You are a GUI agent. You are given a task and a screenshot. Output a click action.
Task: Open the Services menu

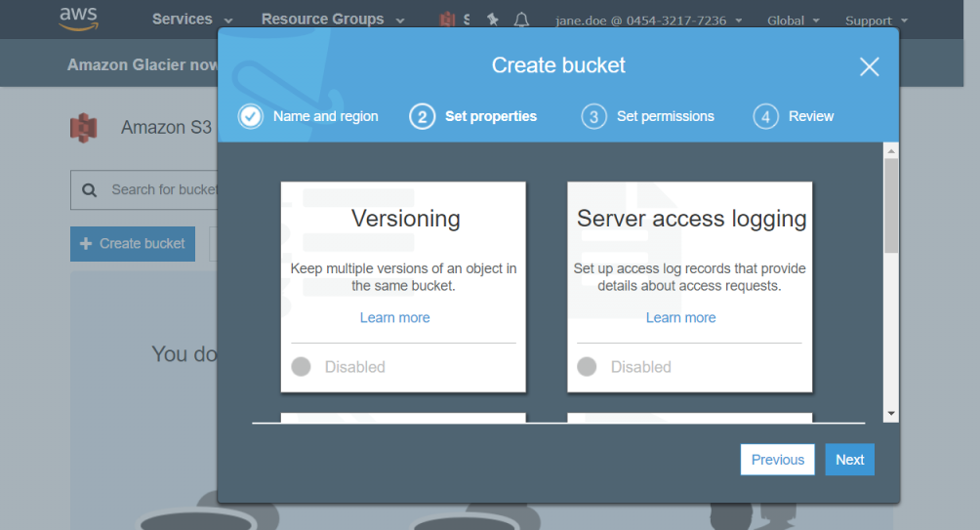(182, 20)
